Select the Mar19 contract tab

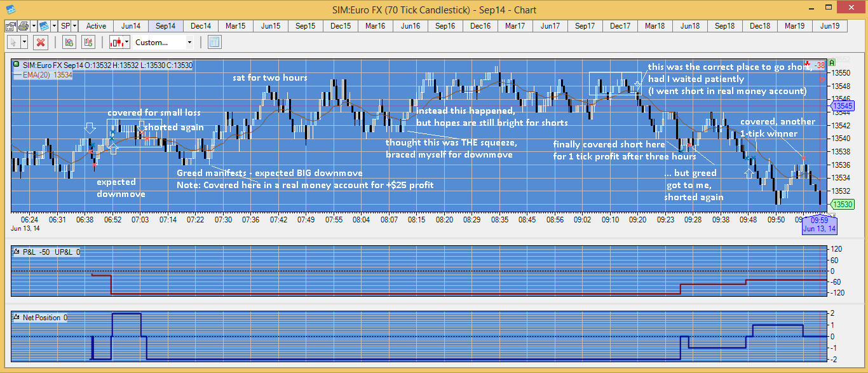[x=795, y=26]
